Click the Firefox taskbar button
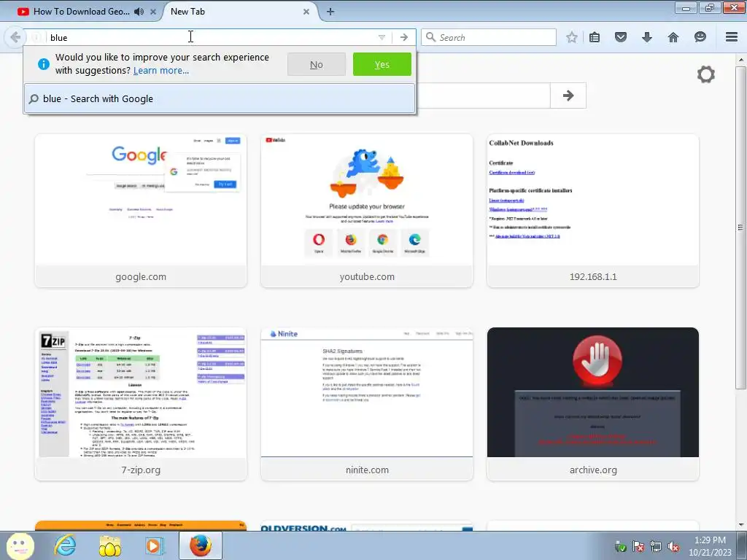 [x=201, y=545]
